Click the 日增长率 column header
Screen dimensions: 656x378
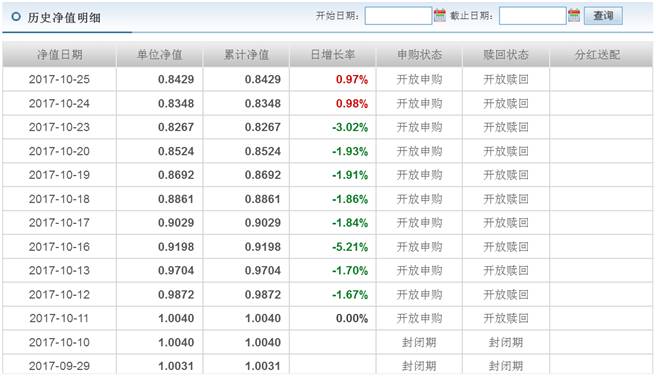click(x=333, y=55)
